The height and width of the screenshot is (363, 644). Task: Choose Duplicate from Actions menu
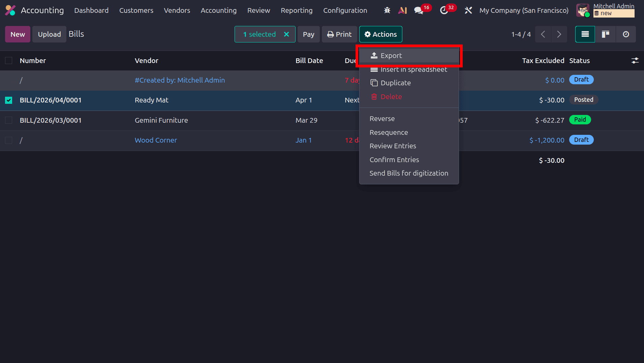point(409,83)
